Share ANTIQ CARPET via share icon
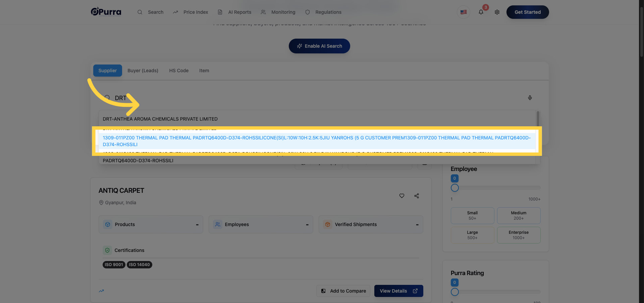 pos(417,196)
